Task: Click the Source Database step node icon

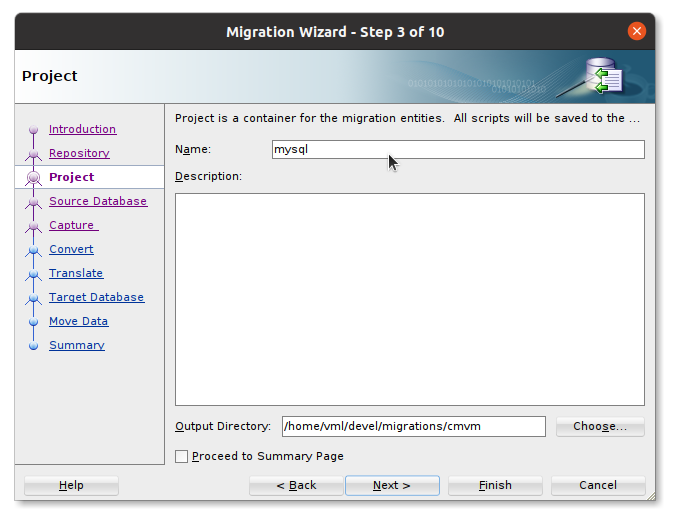Action: tap(34, 202)
